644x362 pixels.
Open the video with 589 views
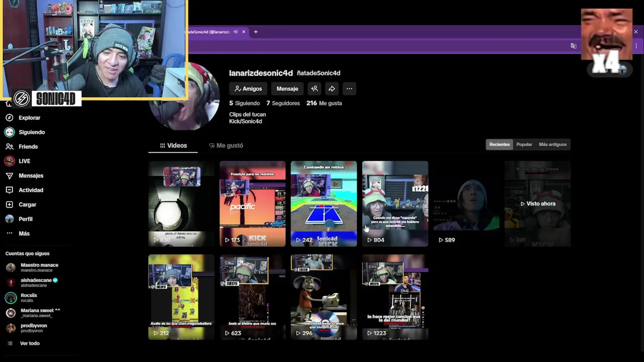[x=466, y=204]
